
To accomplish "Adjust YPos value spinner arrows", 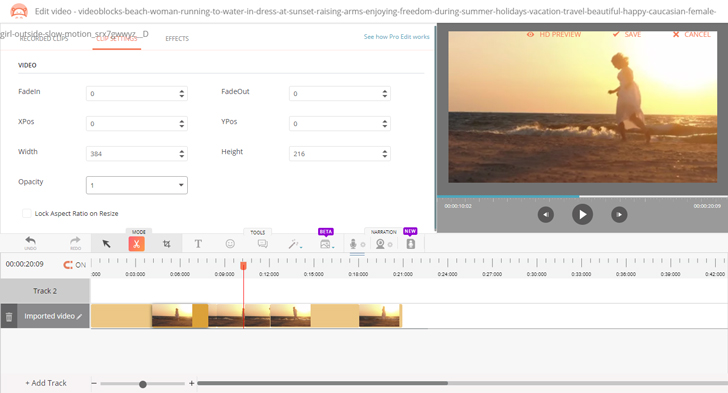I will [x=384, y=124].
